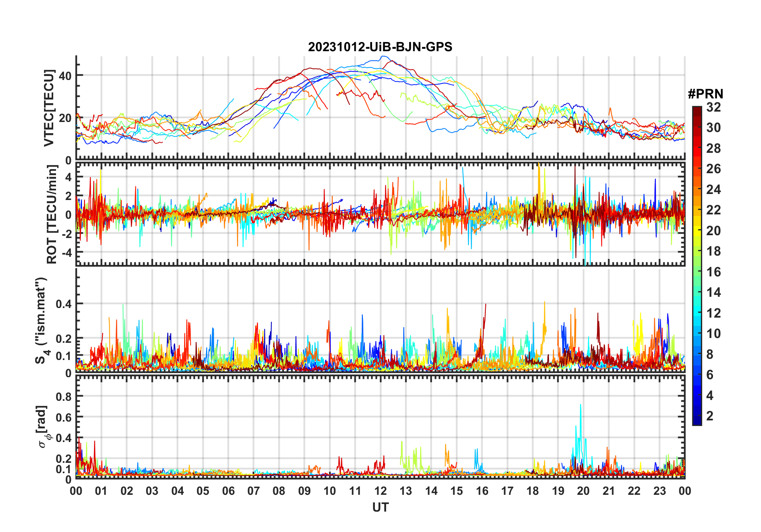
Task: Select the "05" hour tick label
Action: point(203,491)
